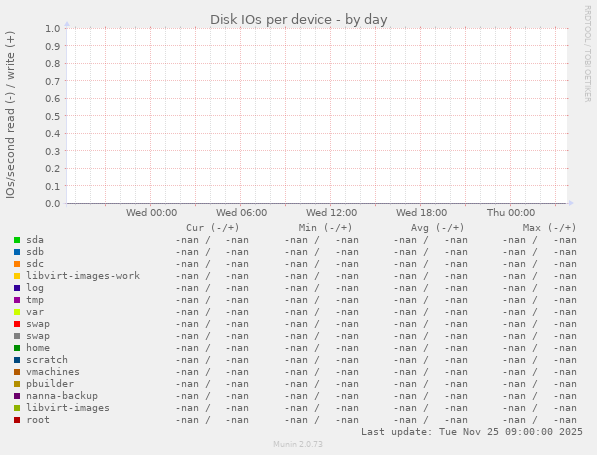Image resolution: width=597 pixels, height=455 pixels.
Task: Click the red swap legend swatch
Action: point(17,324)
